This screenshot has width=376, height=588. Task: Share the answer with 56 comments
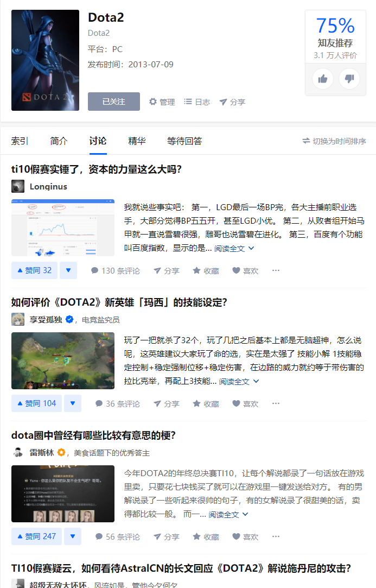[x=167, y=537]
